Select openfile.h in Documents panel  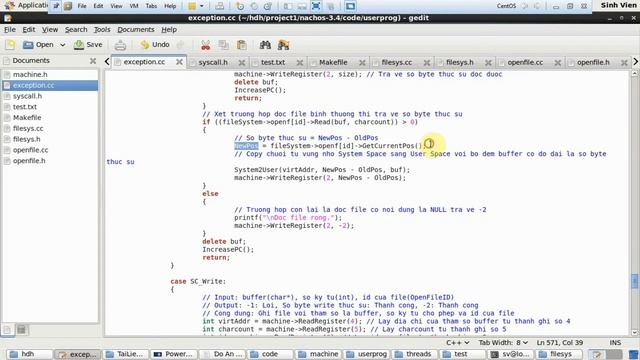click(50, 161)
